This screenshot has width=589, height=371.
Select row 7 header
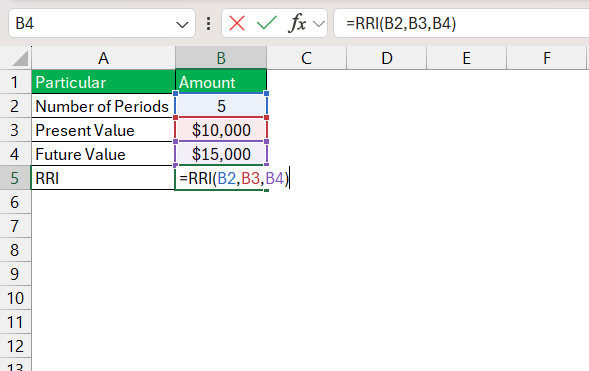click(15, 226)
